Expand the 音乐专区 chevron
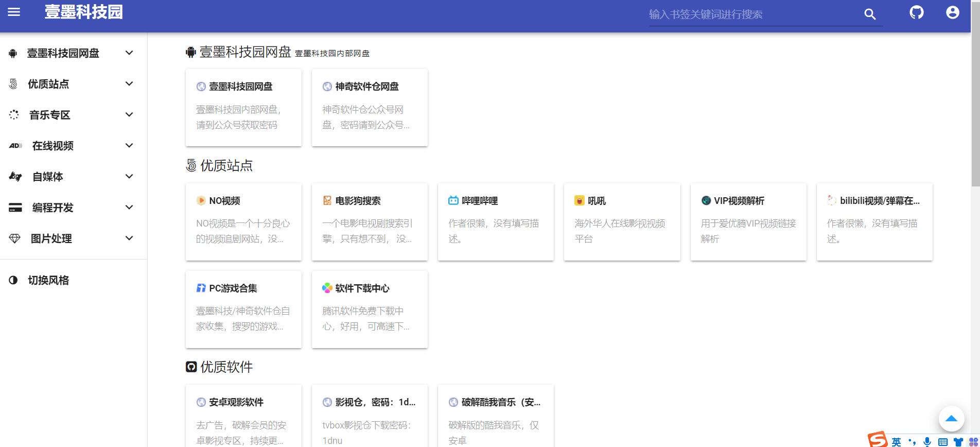The width and height of the screenshot is (980, 447). click(129, 114)
